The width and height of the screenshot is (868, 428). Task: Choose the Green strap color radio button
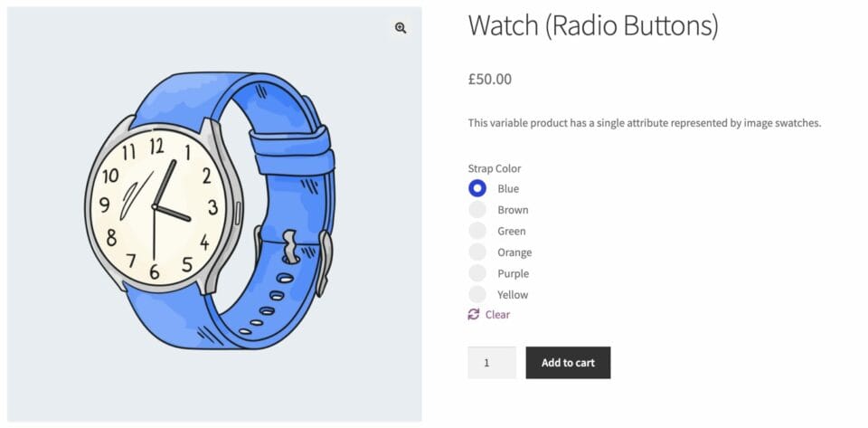coord(477,231)
